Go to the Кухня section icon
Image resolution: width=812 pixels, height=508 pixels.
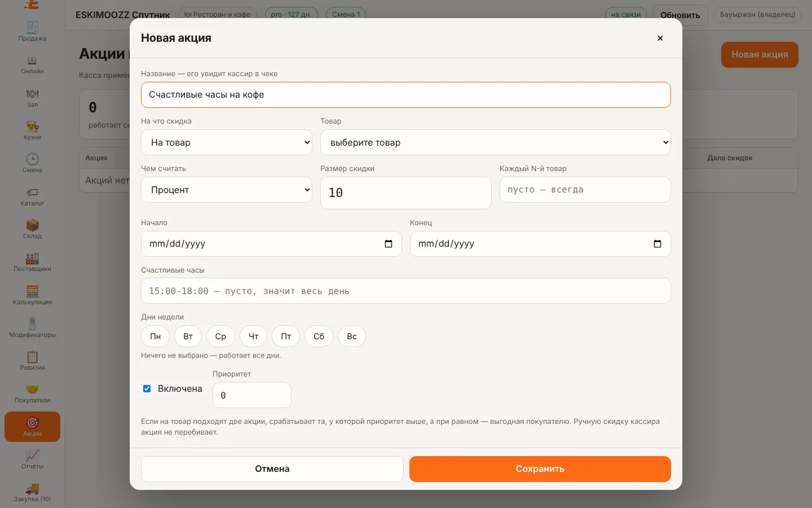[x=32, y=126]
